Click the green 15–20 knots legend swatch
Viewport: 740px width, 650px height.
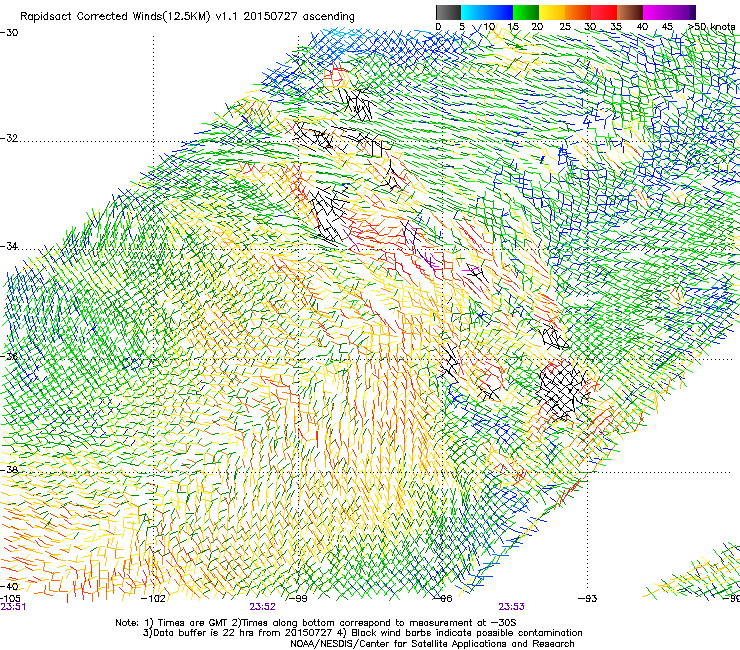526,12
